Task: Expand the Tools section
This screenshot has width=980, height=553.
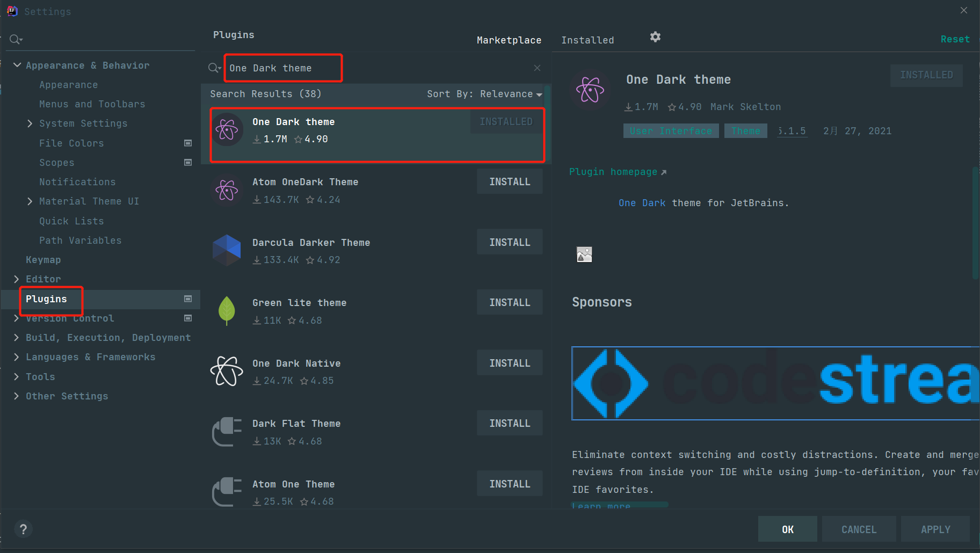Action: click(x=17, y=377)
